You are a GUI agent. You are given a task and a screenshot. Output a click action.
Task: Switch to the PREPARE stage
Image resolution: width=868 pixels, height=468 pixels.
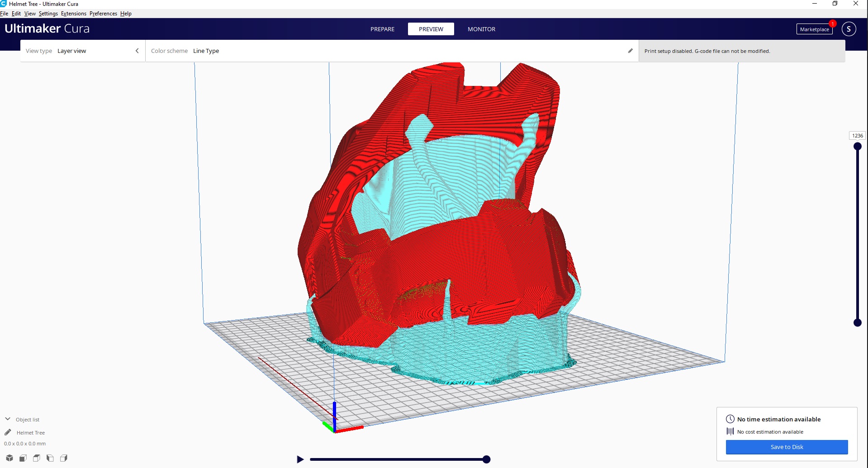382,29
